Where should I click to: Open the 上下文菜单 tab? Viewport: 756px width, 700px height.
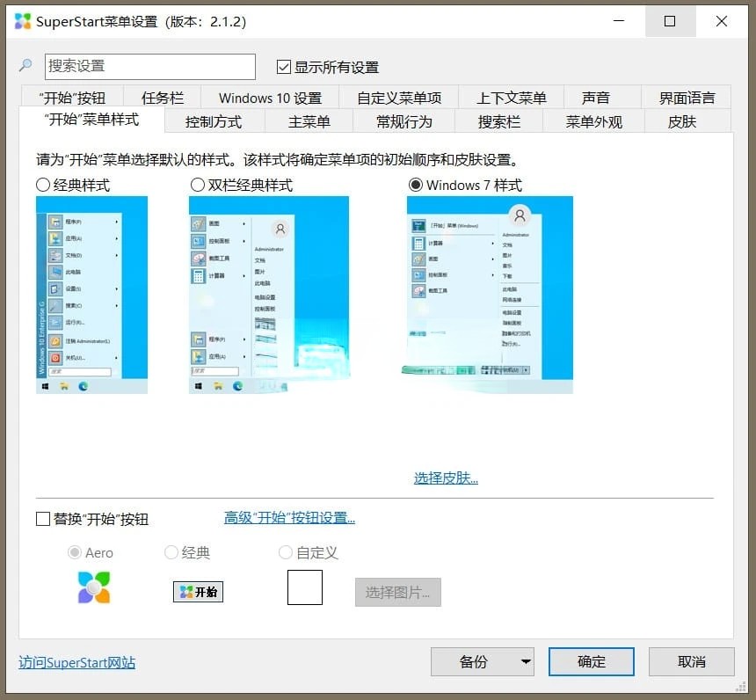click(x=511, y=98)
